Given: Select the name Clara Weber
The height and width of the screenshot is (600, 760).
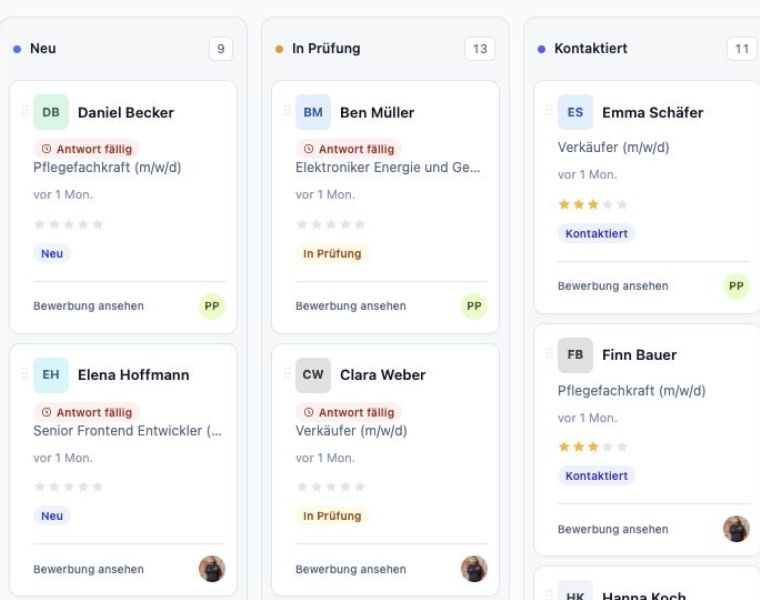Looking at the screenshot, I should (382, 375).
